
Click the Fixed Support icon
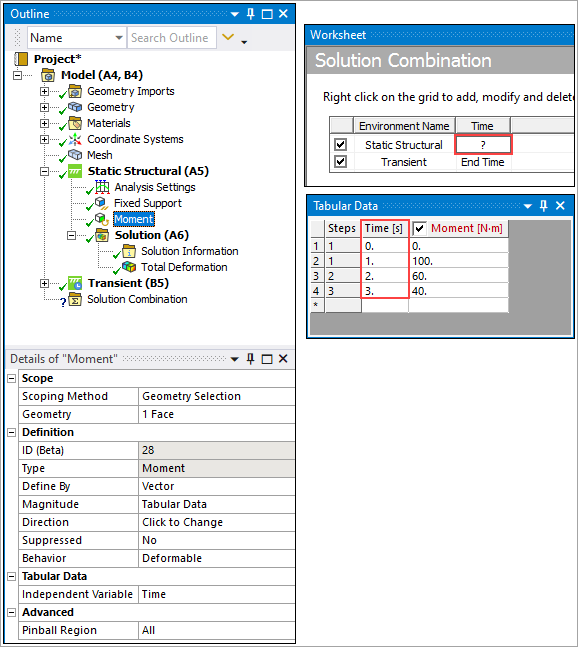[x=101, y=203]
